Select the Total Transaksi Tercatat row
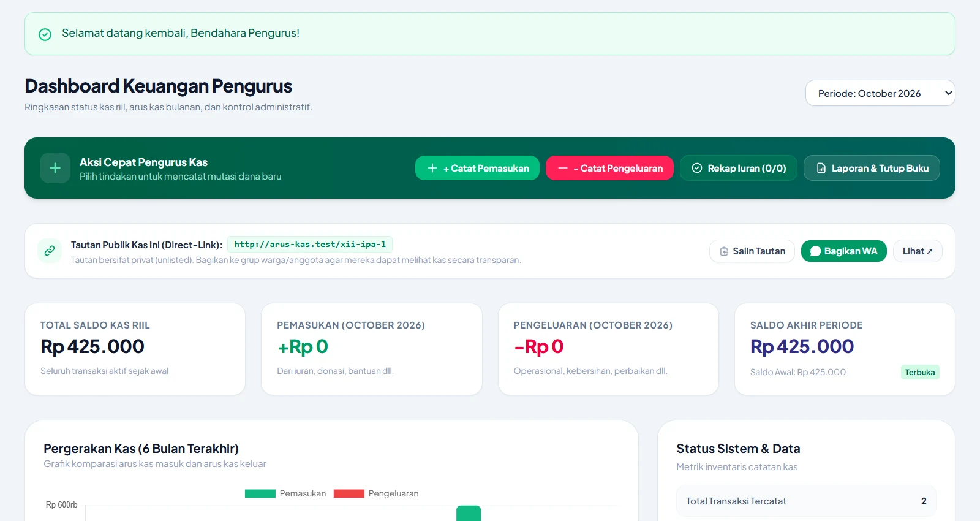980x521 pixels. coord(806,501)
